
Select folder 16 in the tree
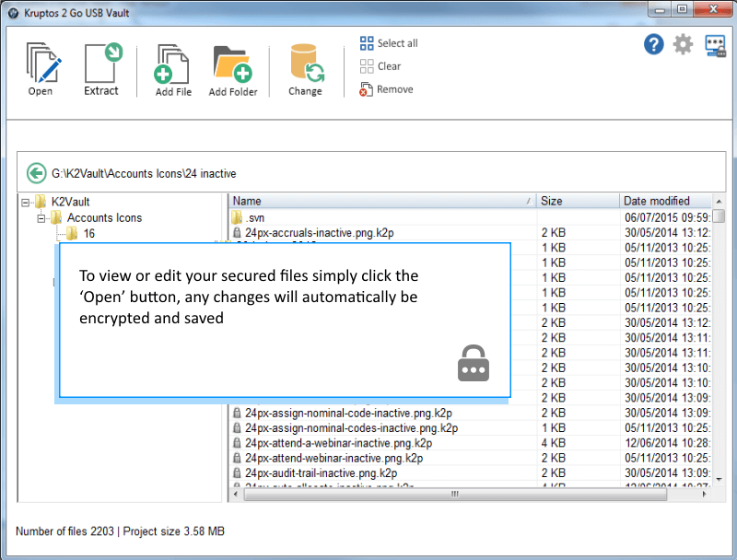(x=88, y=233)
